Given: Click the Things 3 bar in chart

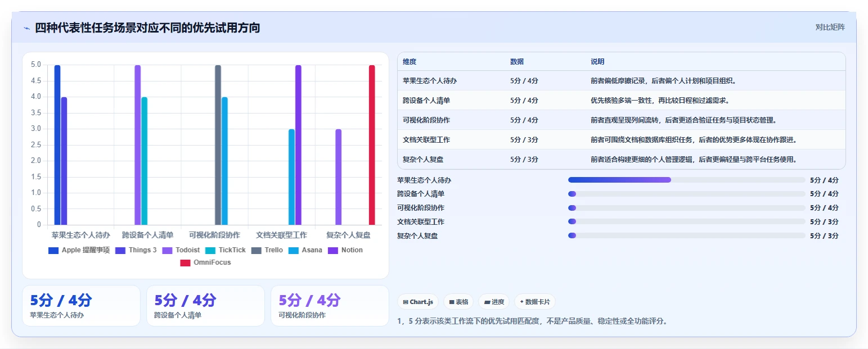Looking at the screenshot, I should (64, 161).
